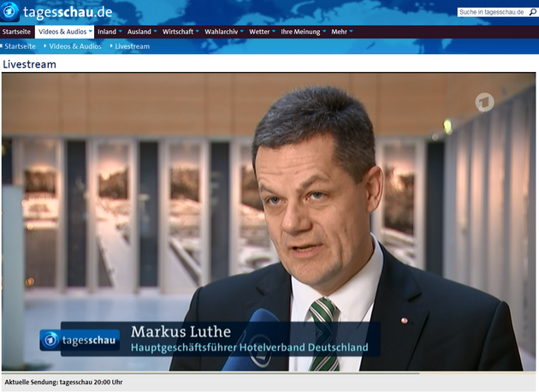This screenshot has width=539, height=392.
Task: Click the Livestream breadcrumb link
Action: 132,46
